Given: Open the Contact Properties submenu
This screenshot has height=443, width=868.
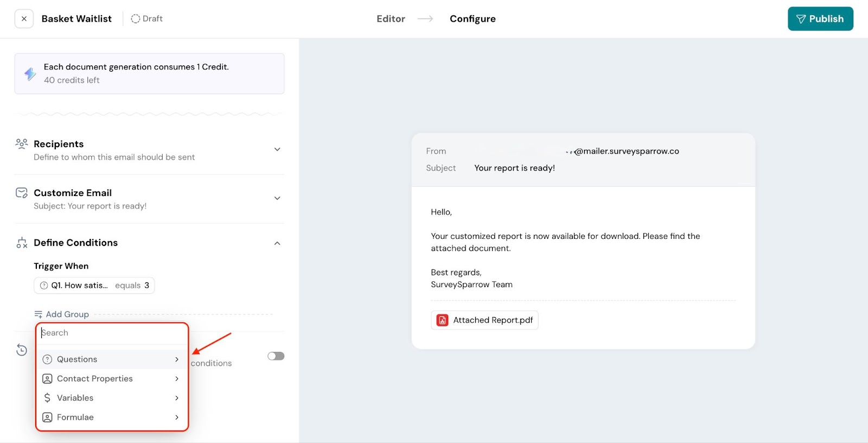Looking at the screenshot, I should pos(111,378).
